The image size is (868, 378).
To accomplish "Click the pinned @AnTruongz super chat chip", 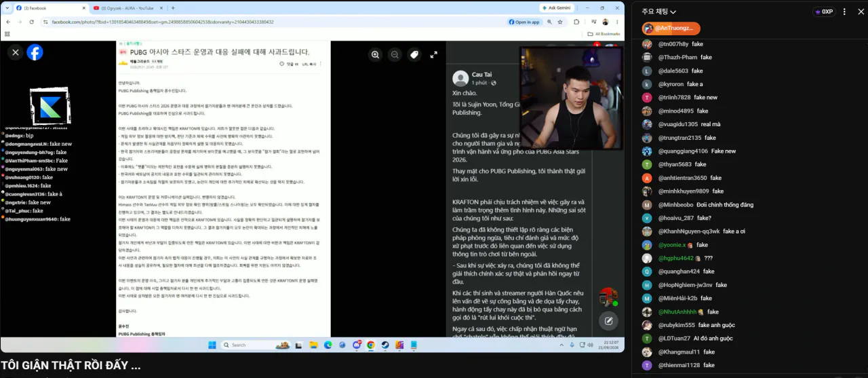I will tap(671, 29).
